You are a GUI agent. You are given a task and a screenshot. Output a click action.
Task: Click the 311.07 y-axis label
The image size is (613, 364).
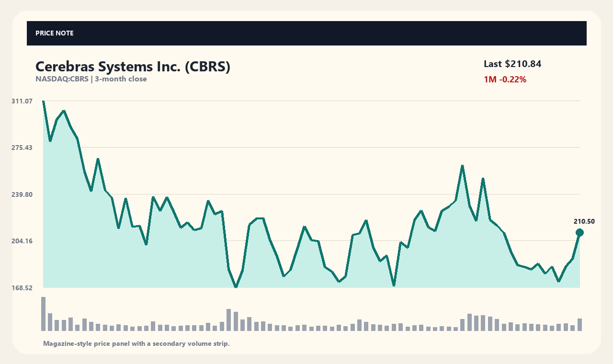point(22,101)
